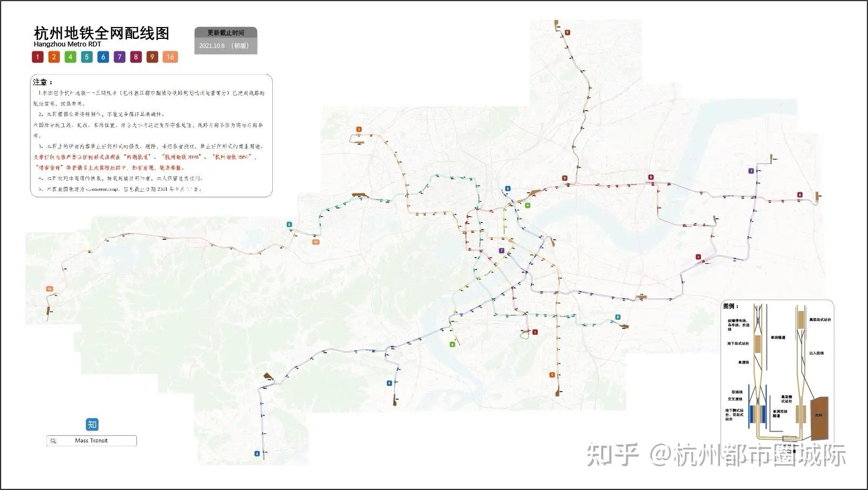The width and height of the screenshot is (868, 490).
Task: Pick the green Line 4 badge under the title
Action: click(70, 57)
